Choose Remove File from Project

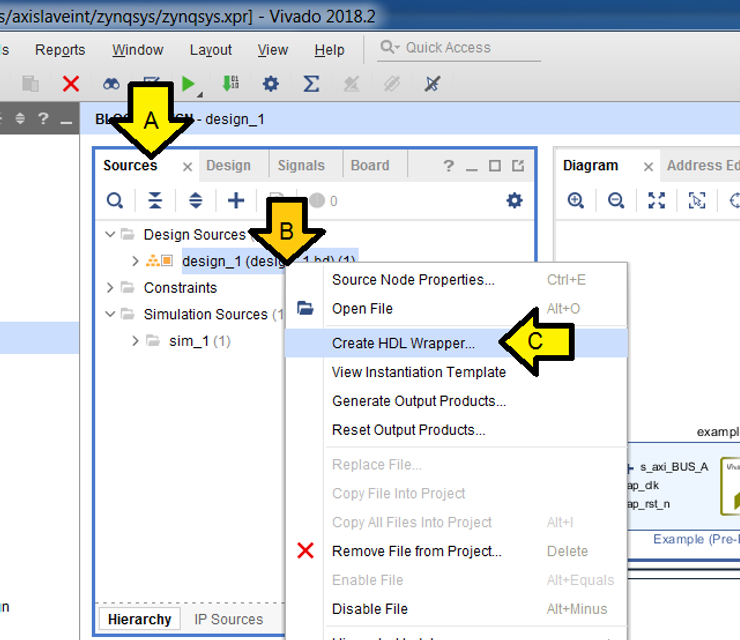click(456, 551)
